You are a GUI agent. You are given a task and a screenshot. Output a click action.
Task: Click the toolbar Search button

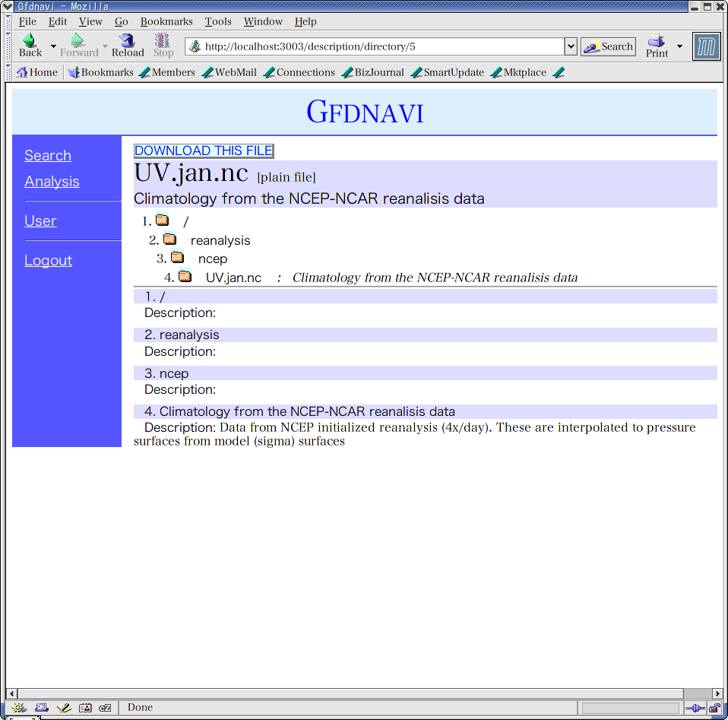[608, 46]
